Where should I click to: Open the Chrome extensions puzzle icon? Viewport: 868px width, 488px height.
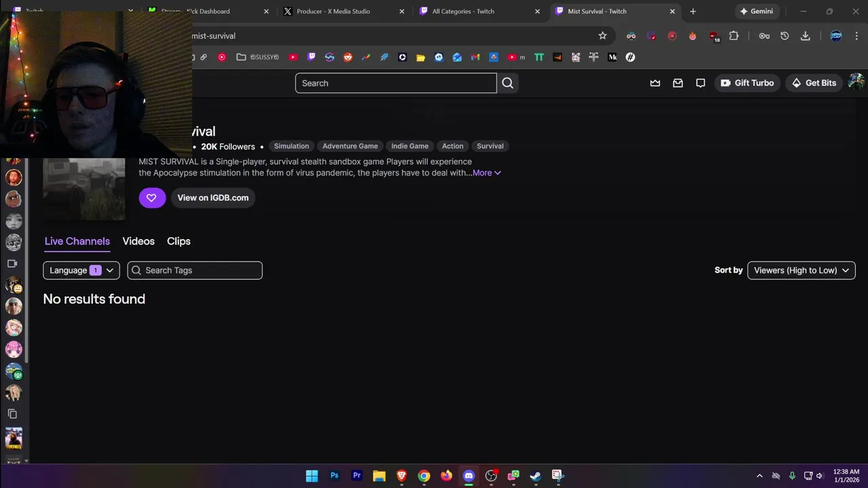[734, 36]
